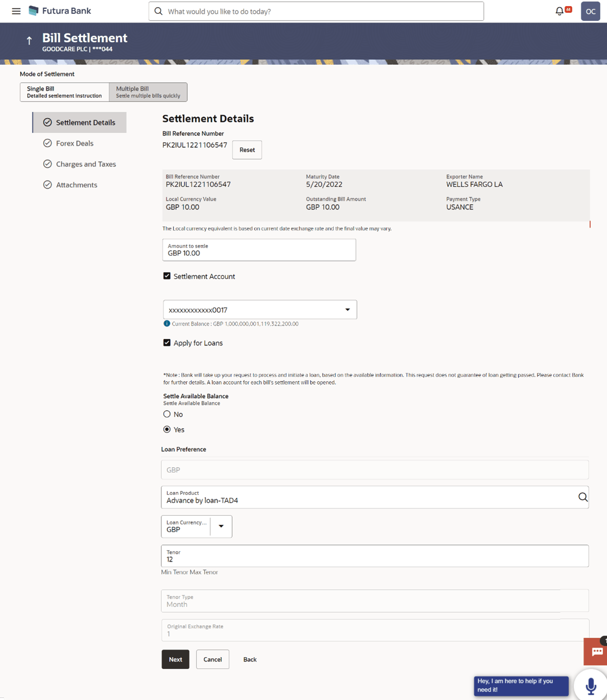Open the hamburger navigation menu
Viewport: 607px width, 700px height.
(x=16, y=11)
